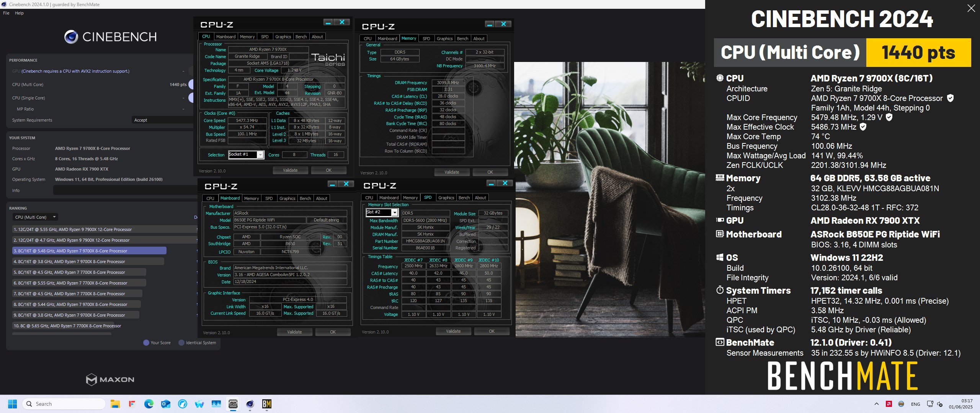Screen dimensions: 980x413
Task: Click Validate in CPU-Z Memory window
Action: (x=452, y=172)
